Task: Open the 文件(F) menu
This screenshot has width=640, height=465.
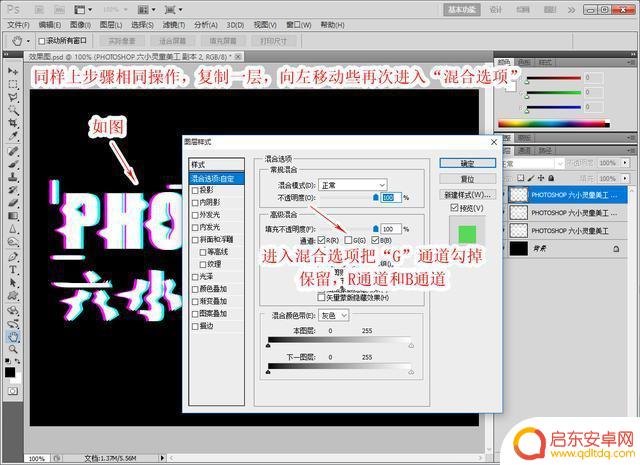Action: click(x=18, y=25)
